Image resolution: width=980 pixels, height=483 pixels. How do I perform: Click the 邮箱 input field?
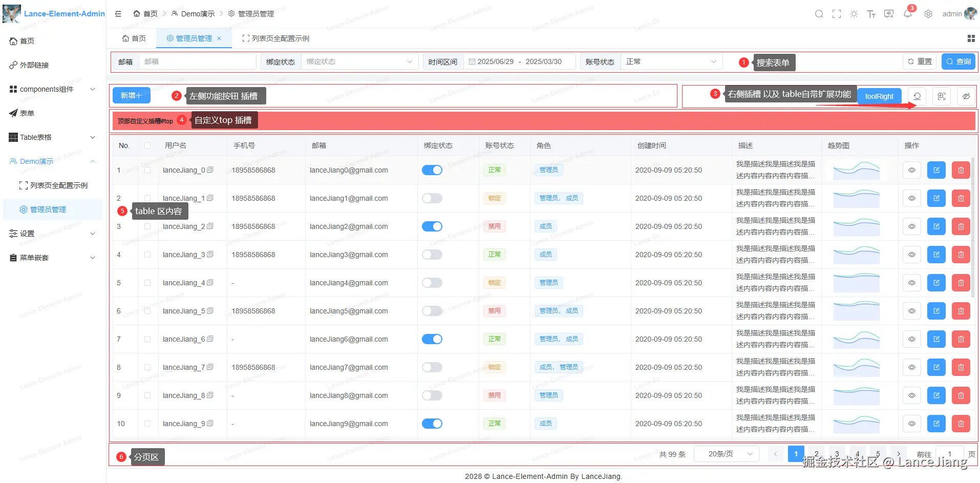198,61
